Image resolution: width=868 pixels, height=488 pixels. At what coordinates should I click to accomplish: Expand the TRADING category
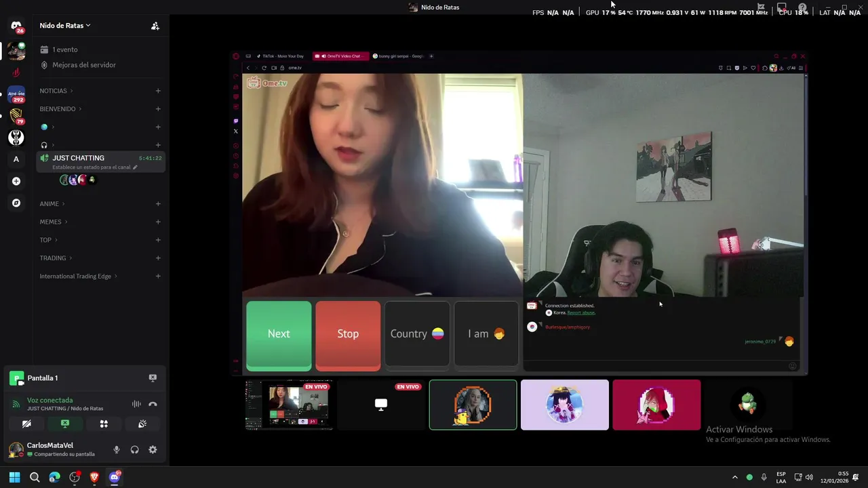(56, 258)
